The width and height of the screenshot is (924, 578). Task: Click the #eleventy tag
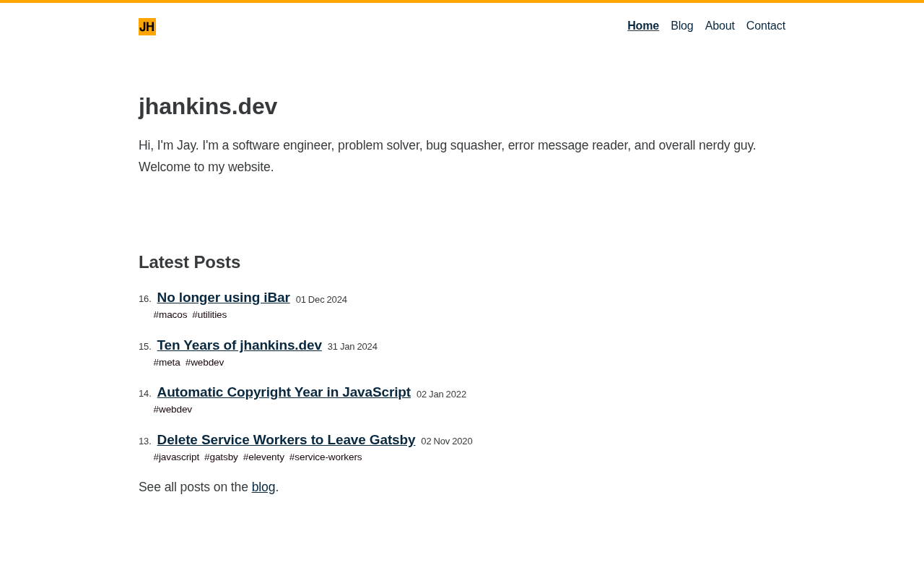pyautogui.click(x=263, y=457)
